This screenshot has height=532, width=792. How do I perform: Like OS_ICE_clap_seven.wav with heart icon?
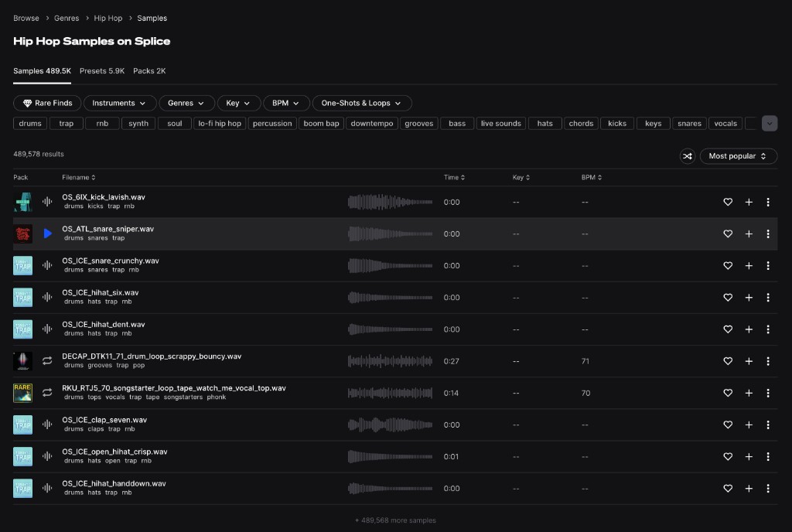tap(727, 425)
